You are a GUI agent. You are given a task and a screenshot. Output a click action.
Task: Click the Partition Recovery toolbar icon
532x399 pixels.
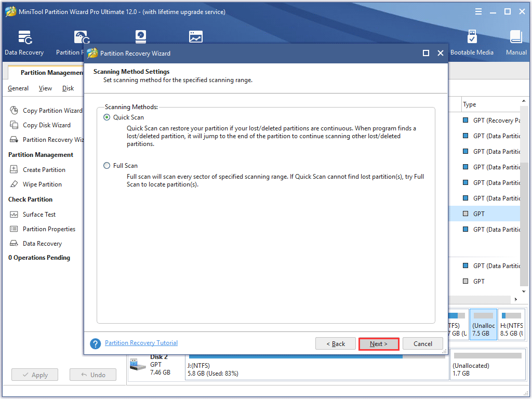[82, 37]
